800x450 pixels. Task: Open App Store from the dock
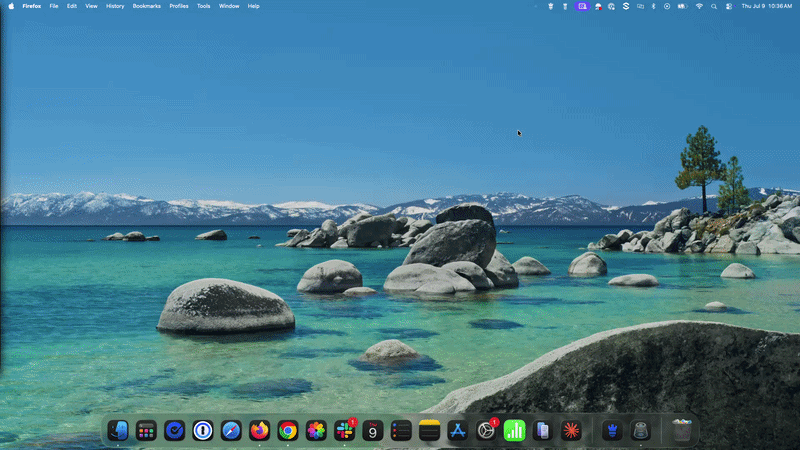(x=458, y=431)
